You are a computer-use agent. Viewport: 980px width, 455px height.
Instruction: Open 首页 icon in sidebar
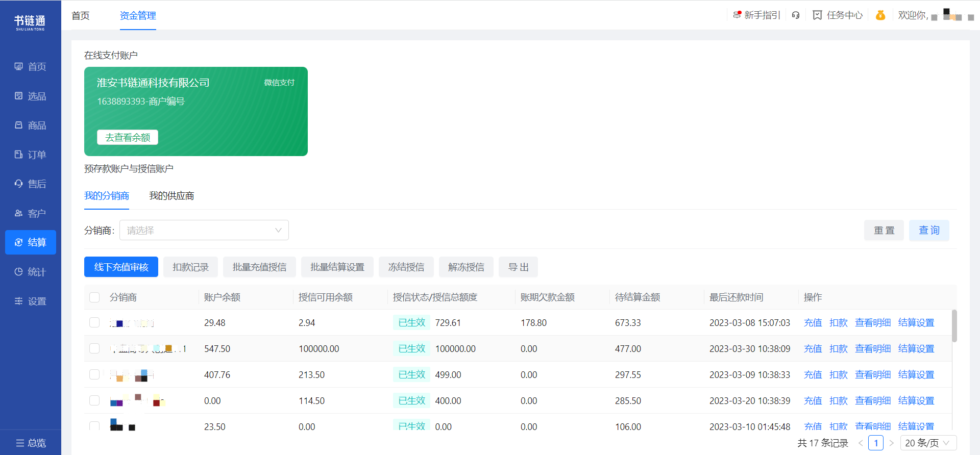[x=19, y=66]
